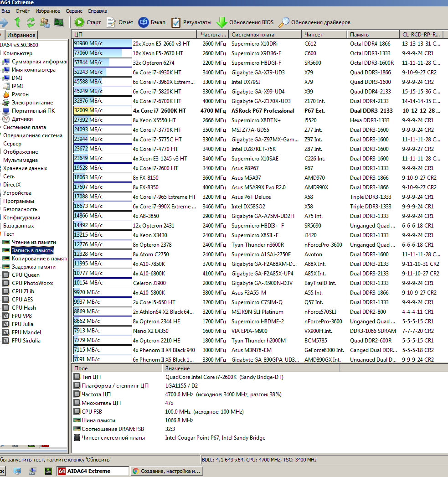Click the blue forward arrow icon
This screenshot has width=448, height=477.
(4, 22)
